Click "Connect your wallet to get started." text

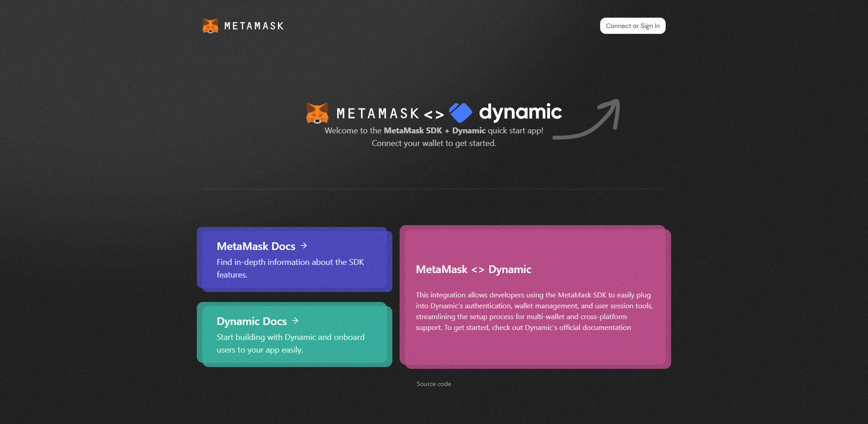coord(434,143)
